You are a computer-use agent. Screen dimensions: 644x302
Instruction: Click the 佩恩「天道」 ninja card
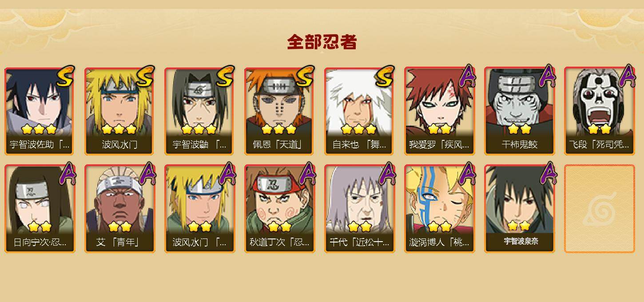click(279, 111)
